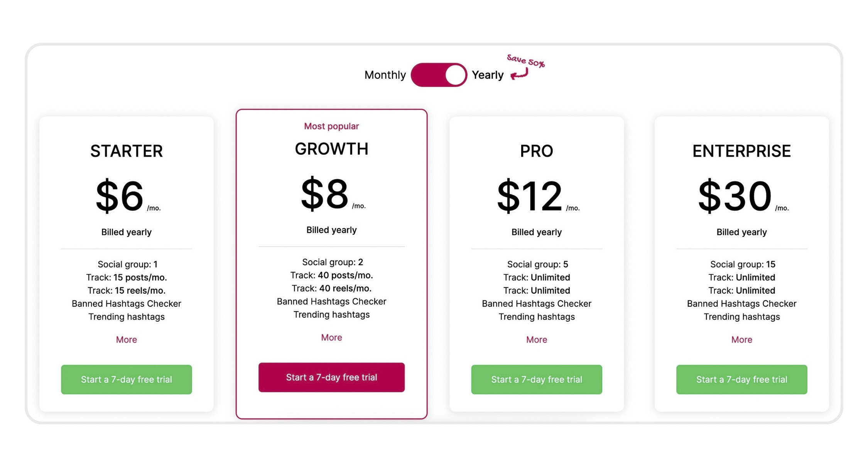
Task: Begin the Enterprise plan 7-day free trial
Action: point(741,380)
